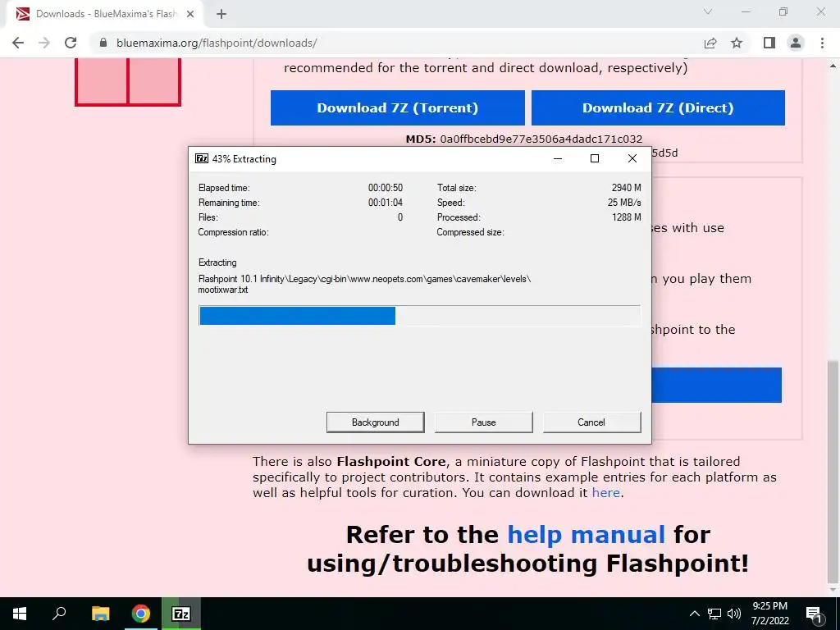Cancel the 7-Zip extraction
The height and width of the screenshot is (630, 840).
591,422
